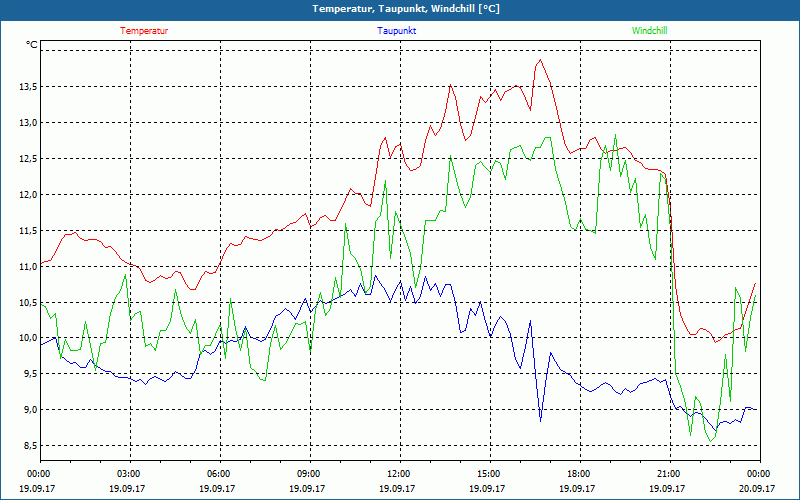Click the 18:00 time axis label
The height and width of the screenshot is (500, 800).
point(580,474)
